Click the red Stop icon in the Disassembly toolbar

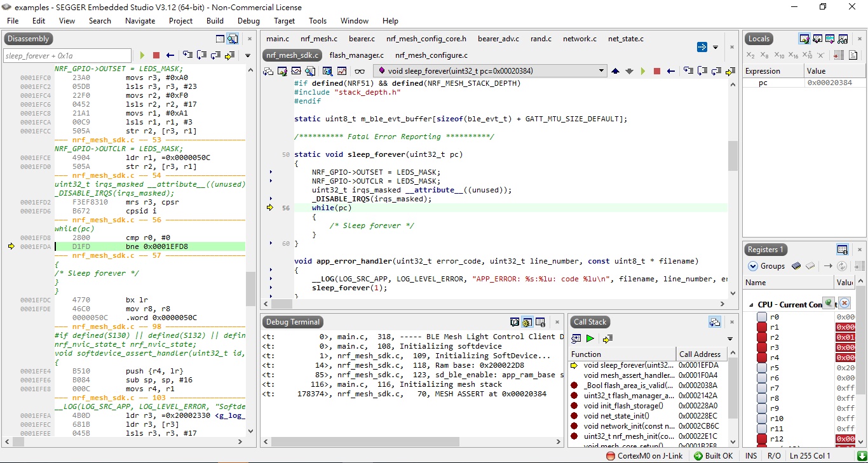(x=156, y=55)
